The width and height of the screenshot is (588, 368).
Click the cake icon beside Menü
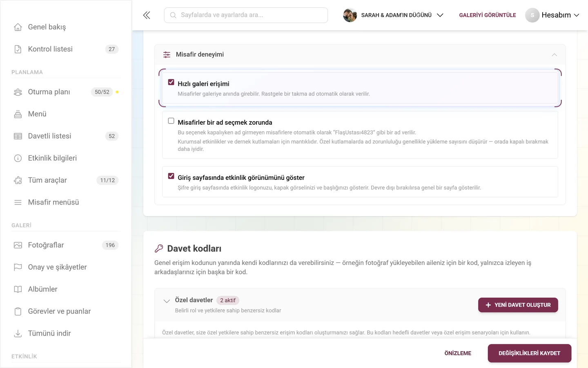[18, 114]
